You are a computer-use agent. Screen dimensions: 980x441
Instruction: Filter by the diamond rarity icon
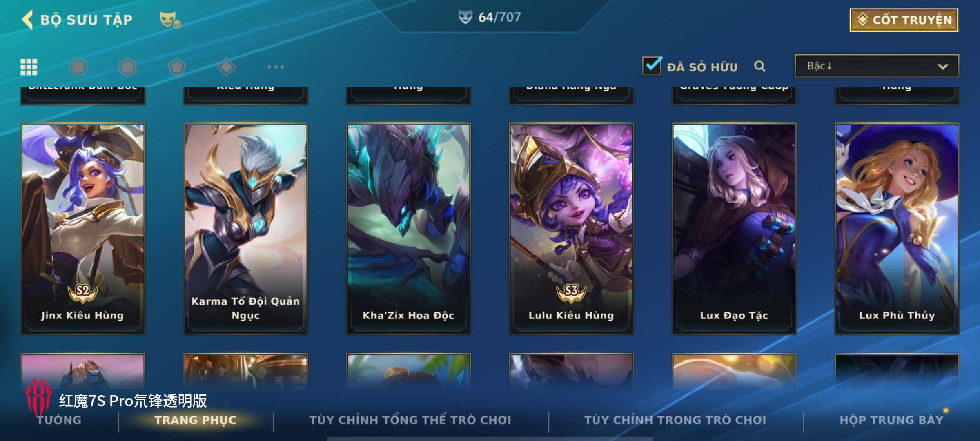226,67
